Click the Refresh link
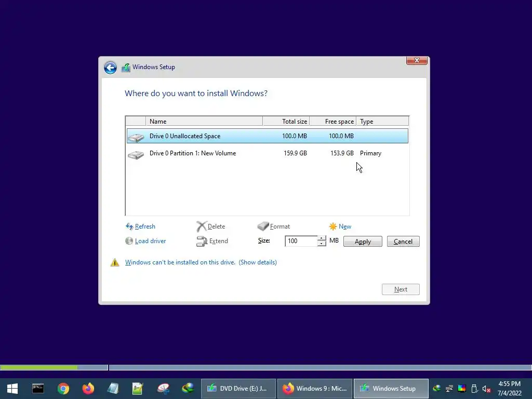Screen dimensions: 532x399 145,227
